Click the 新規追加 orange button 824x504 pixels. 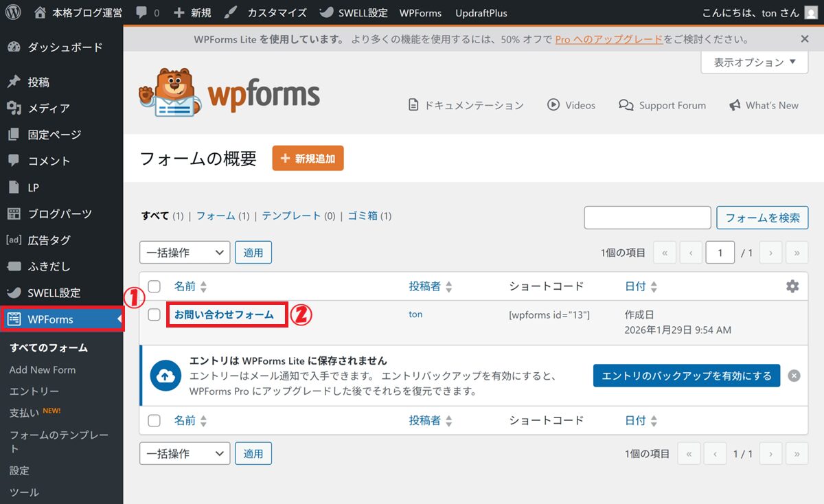point(308,159)
